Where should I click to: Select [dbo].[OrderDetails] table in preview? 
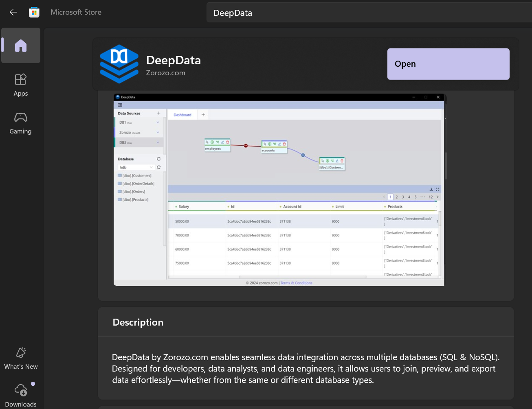(138, 184)
